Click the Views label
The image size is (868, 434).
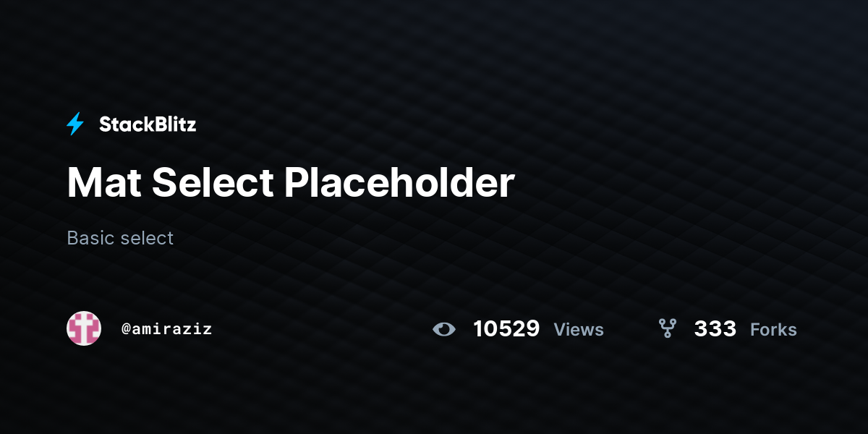tap(579, 330)
